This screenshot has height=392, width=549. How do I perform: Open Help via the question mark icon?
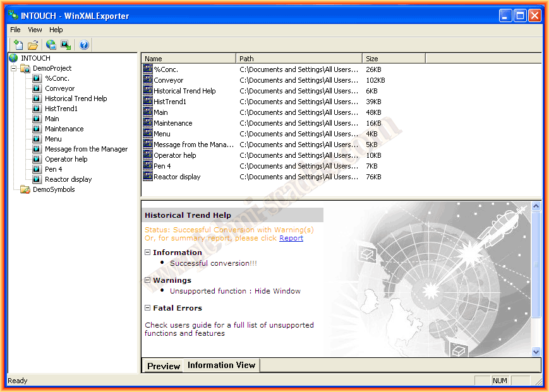[x=84, y=45]
